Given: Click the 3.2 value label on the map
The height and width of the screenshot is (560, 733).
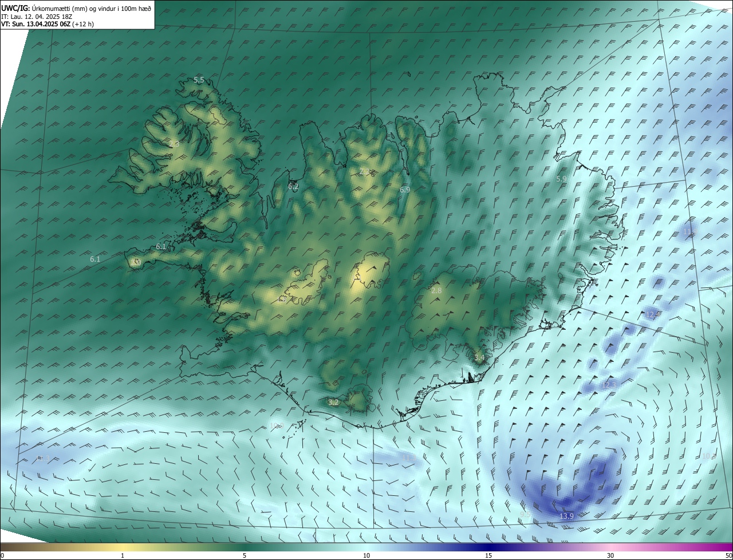Looking at the screenshot, I should 333,403.
